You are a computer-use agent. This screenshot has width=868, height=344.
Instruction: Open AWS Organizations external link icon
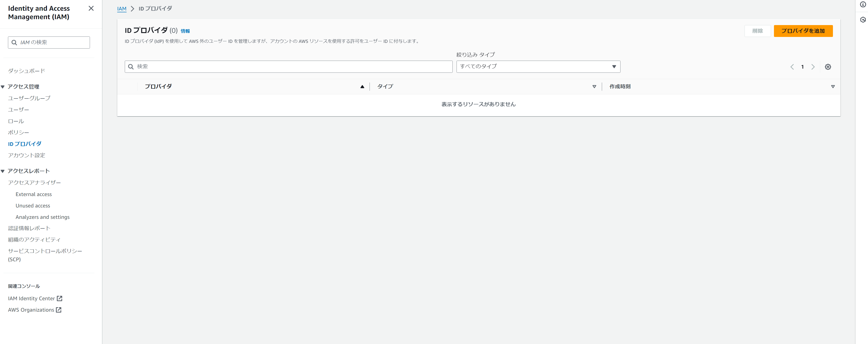pos(59,310)
